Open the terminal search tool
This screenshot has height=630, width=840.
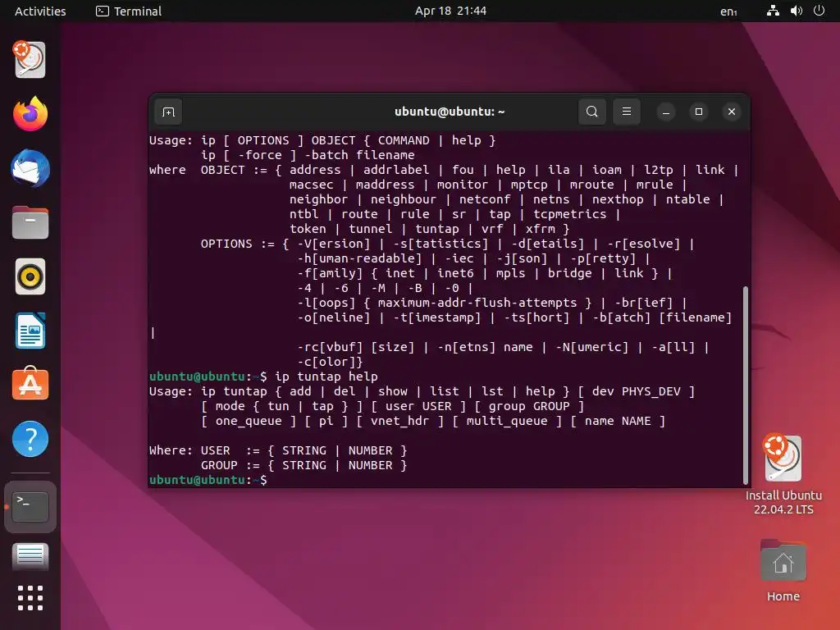click(592, 112)
